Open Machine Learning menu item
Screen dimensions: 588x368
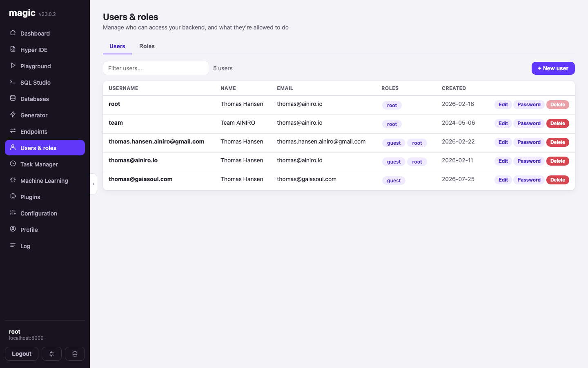[45, 180]
